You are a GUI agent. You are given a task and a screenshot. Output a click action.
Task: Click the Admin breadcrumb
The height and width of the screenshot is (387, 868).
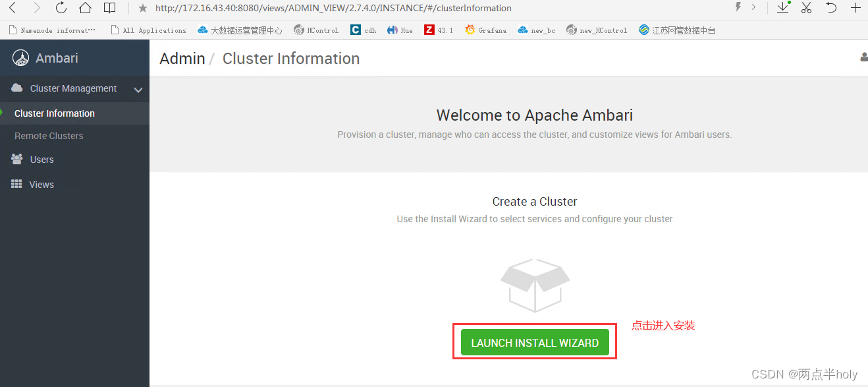pyautogui.click(x=182, y=59)
